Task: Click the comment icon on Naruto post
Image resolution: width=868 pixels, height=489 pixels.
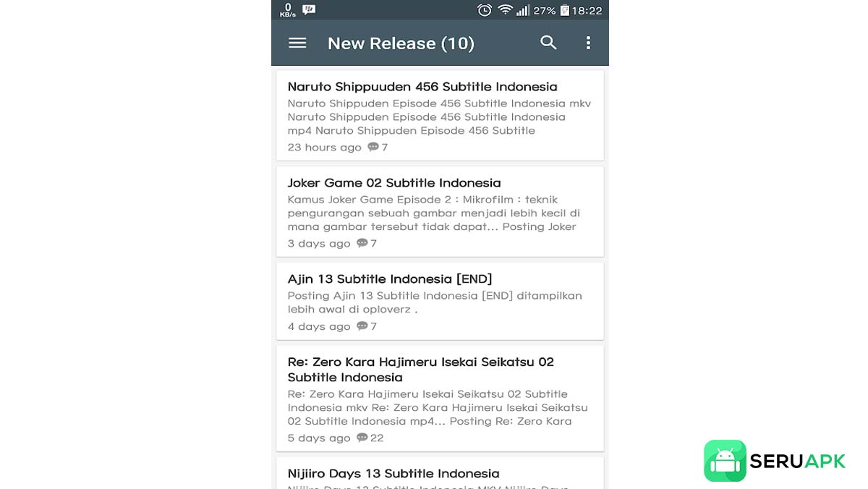Action: (x=373, y=147)
